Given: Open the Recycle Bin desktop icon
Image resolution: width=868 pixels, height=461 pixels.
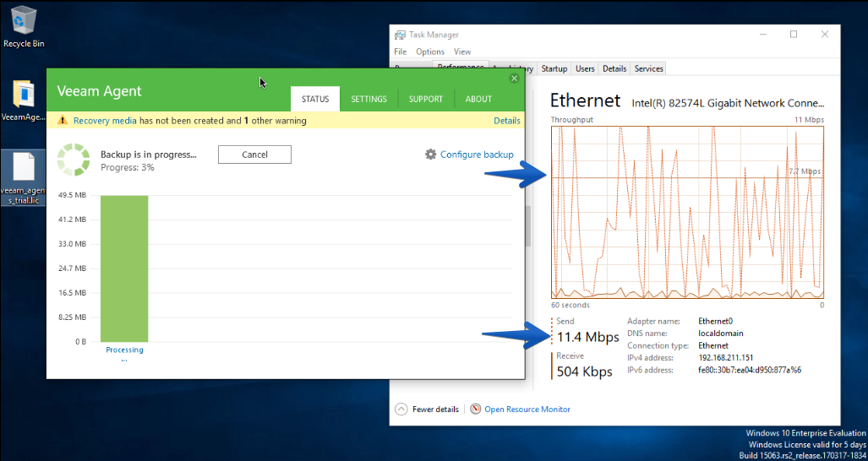Looking at the screenshot, I should pyautogui.click(x=24, y=26).
